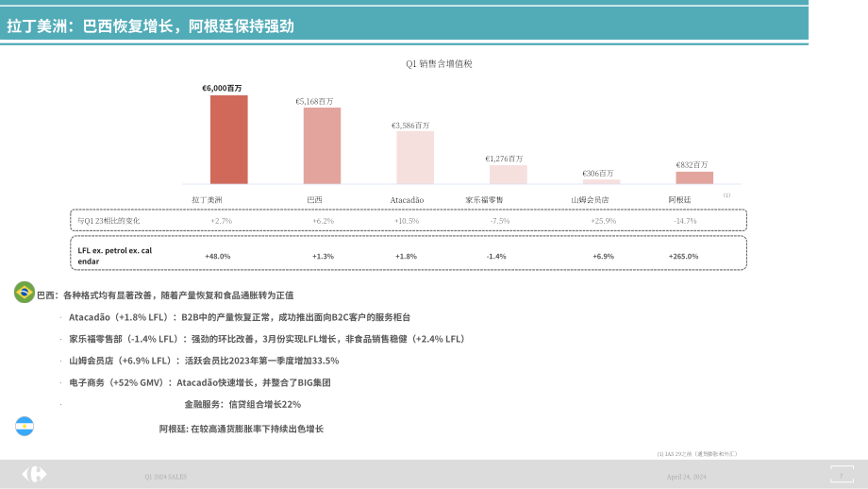868x489 pixels.
Task: Click the -7.5% change value
Action: coord(500,221)
